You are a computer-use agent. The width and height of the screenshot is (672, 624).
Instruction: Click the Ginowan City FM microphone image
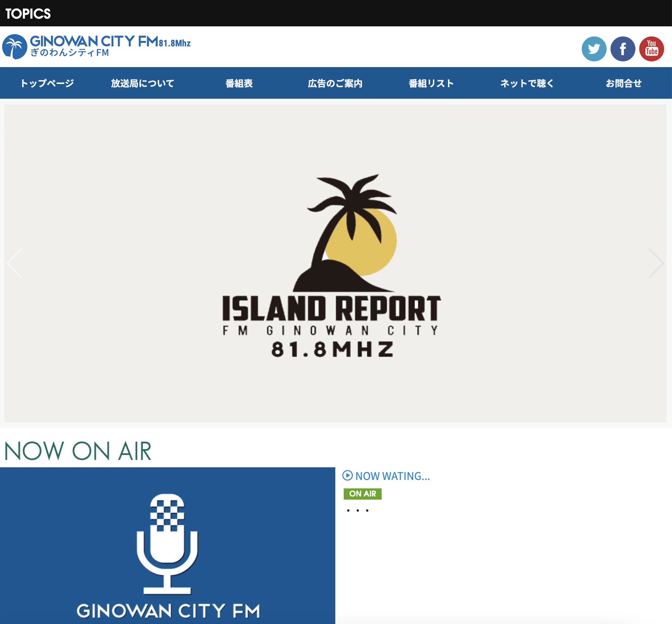pos(167,545)
